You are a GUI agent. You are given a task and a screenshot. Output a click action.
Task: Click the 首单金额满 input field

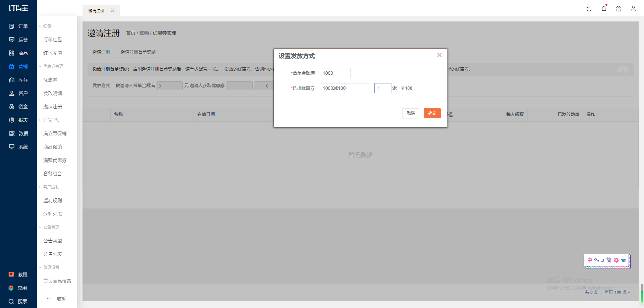(x=335, y=73)
